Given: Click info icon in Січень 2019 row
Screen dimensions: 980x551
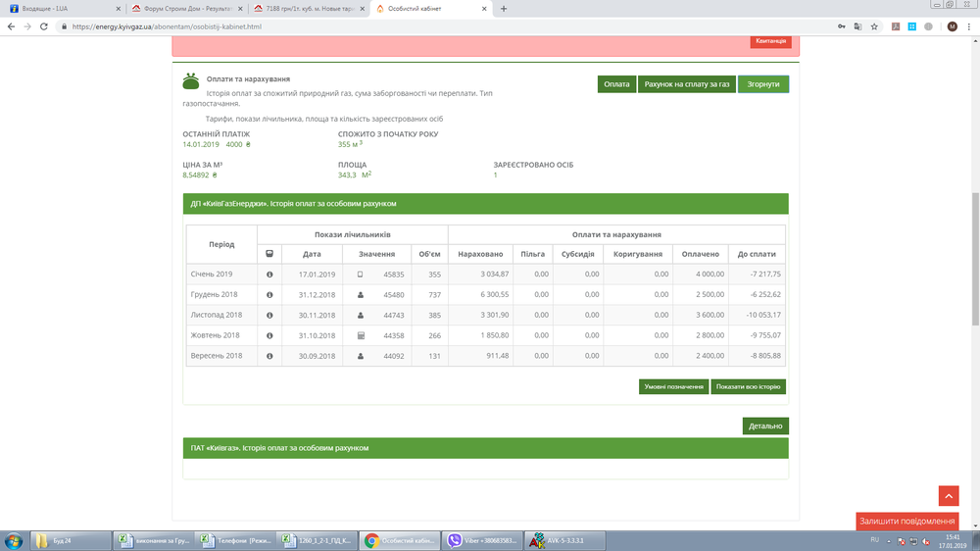Looking at the screenshot, I should click(x=269, y=274).
